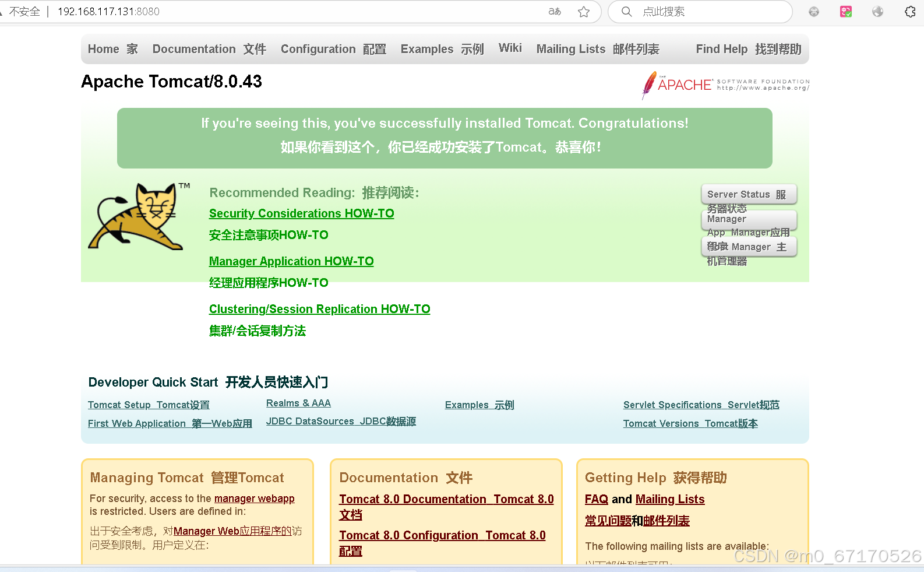Click the translate page icon in address bar
Viewport: 924px width, 572px height.
[x=555, y=12]
